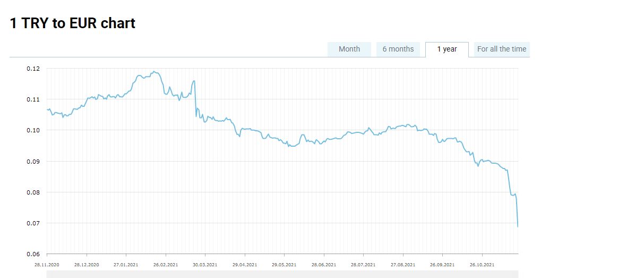The height and width of the screenshot is (278, 644).
Task: Click the 28.06.2021 date marker
Action: [324, 264]
